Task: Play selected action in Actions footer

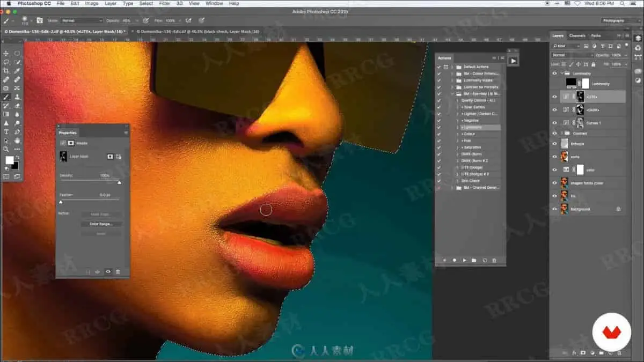Action: (464, 260)
